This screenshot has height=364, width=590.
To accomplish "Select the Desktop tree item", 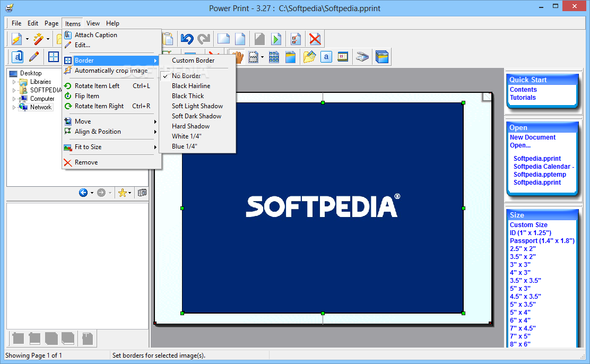I will pos(31,73).
